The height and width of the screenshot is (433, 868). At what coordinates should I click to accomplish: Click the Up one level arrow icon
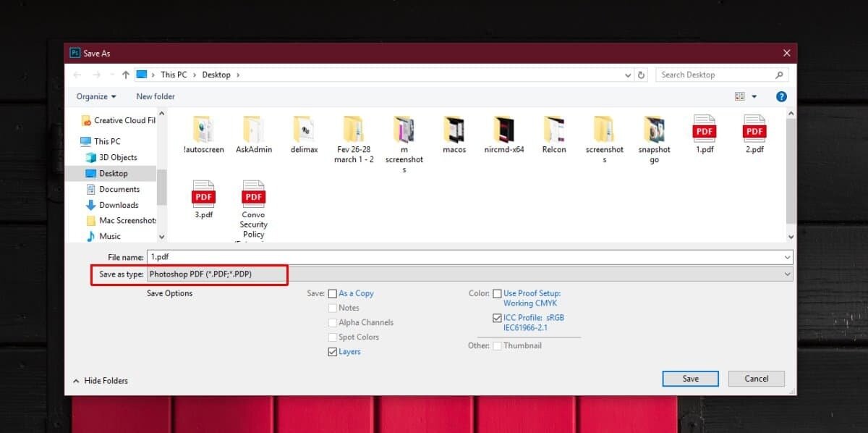[126, 75]
